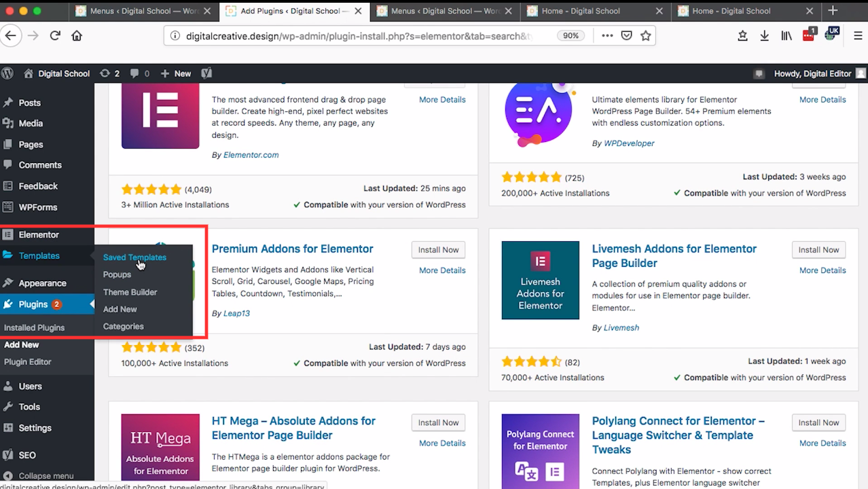The height and width of the screenshot is (489, 868).
Task: Open page actions three-dot menu in address bar
Action: pyautogui.click(x=607, y=36)
